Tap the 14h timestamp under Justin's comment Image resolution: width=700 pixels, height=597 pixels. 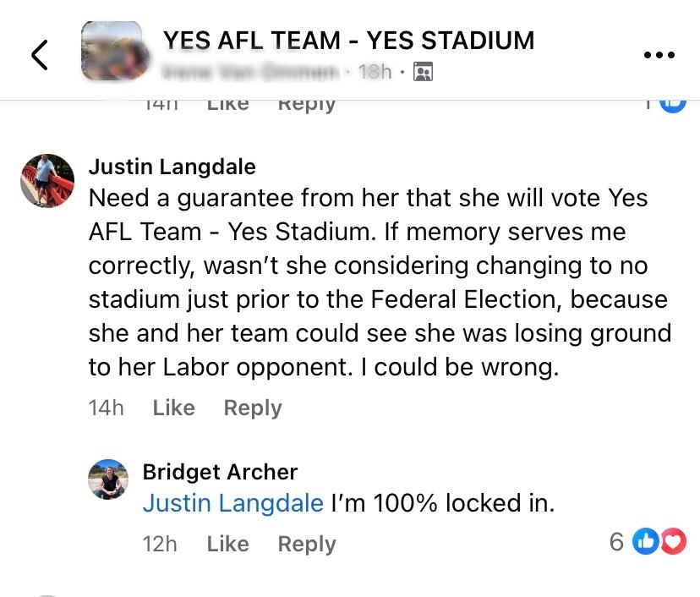coord(107,408)
